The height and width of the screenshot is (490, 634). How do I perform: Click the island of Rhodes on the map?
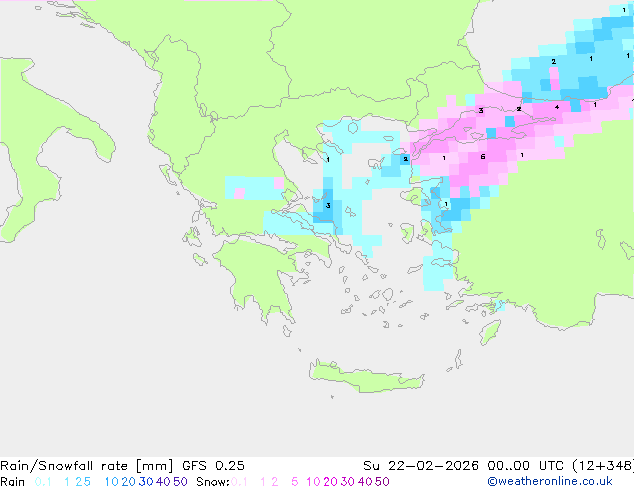(x=490, y=332)
